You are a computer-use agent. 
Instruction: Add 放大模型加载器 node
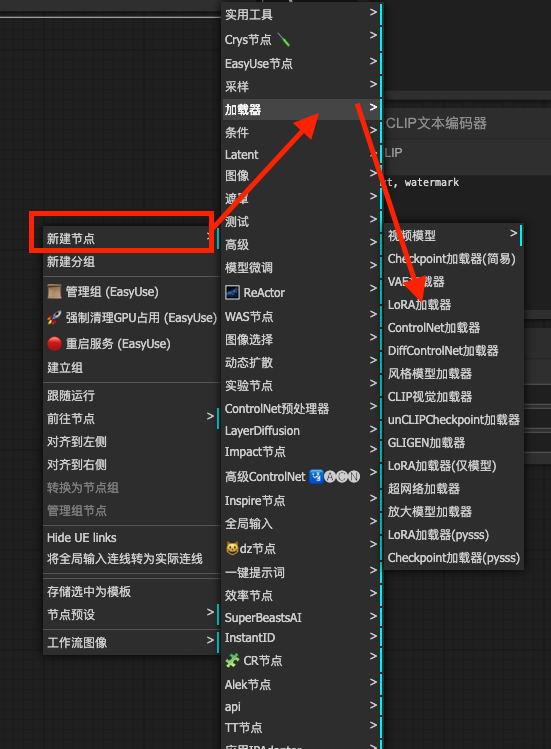454,511
